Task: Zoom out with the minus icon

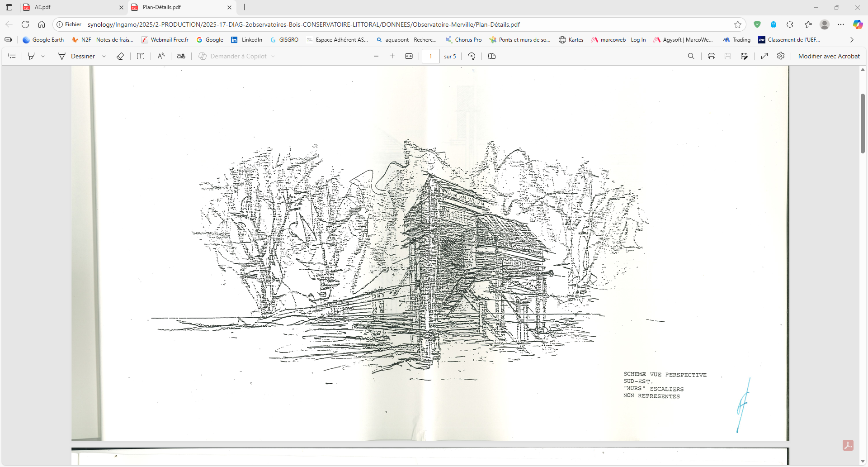Action: (x=376, y=56)
